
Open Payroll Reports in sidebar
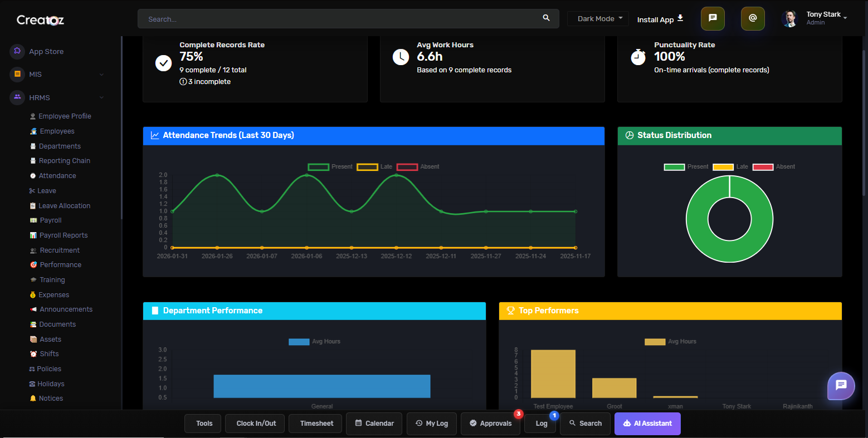(x=63, y=235)
